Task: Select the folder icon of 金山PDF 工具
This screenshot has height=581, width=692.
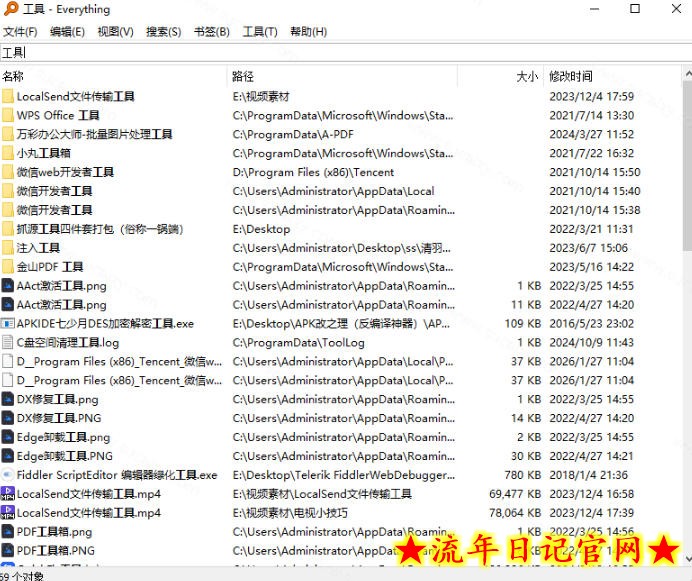Action: click(8, 267)
